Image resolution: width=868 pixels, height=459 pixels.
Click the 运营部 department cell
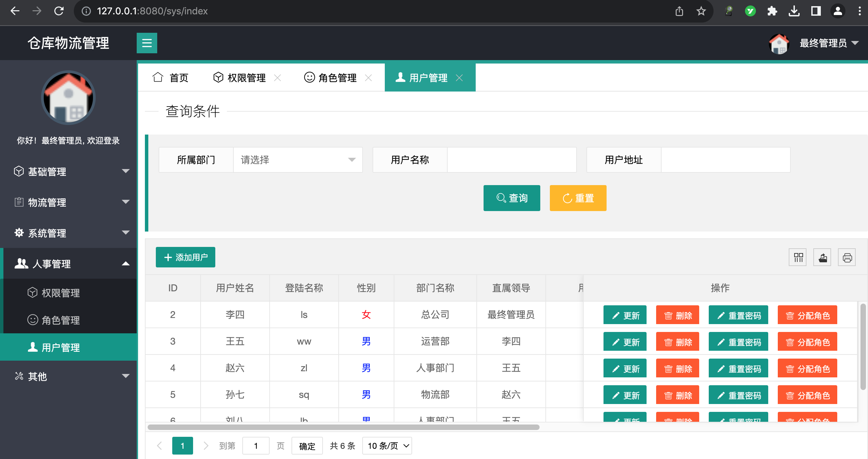tap(435, 341)
